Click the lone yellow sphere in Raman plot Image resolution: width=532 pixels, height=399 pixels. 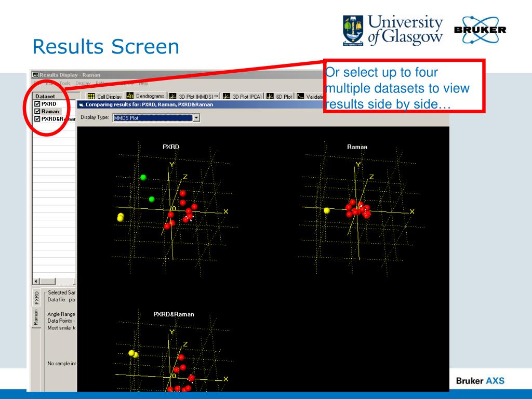tap(327, 210)
